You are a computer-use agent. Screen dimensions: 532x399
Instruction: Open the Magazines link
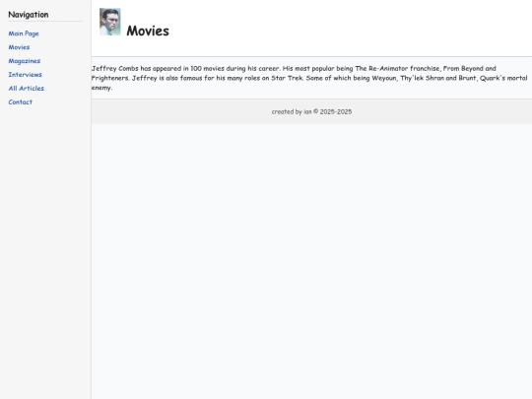25,61
